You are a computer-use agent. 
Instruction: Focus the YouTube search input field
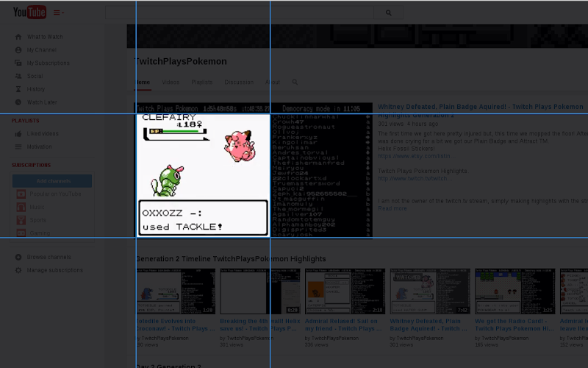240,13
